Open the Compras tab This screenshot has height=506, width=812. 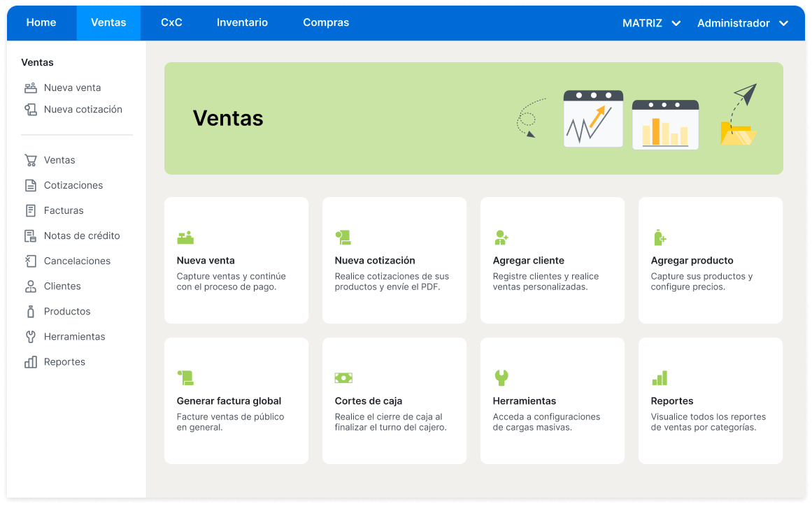pos(326,23)
